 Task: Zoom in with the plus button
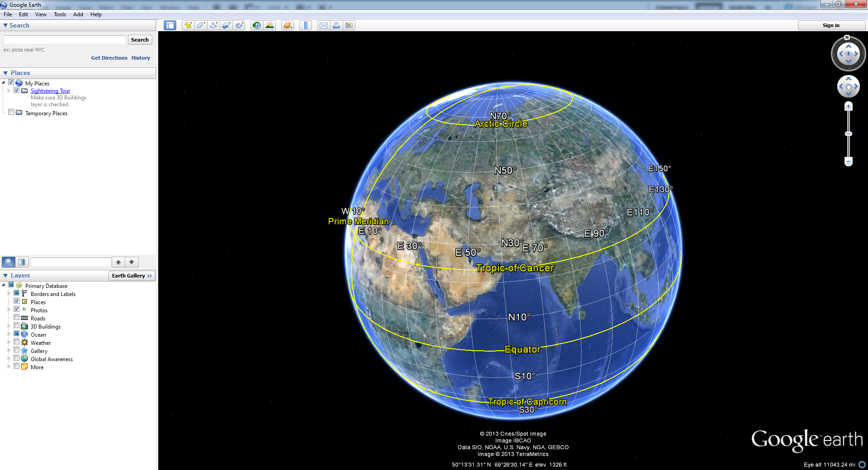(x=849, y=107)
